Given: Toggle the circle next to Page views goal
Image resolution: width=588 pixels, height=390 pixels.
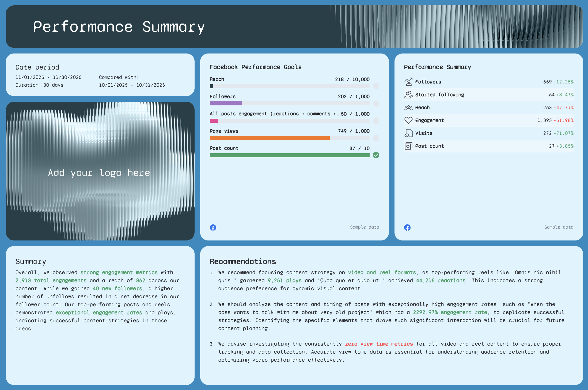Looking at the screenshot, I should pyautogui.click(x=376, y=138).
